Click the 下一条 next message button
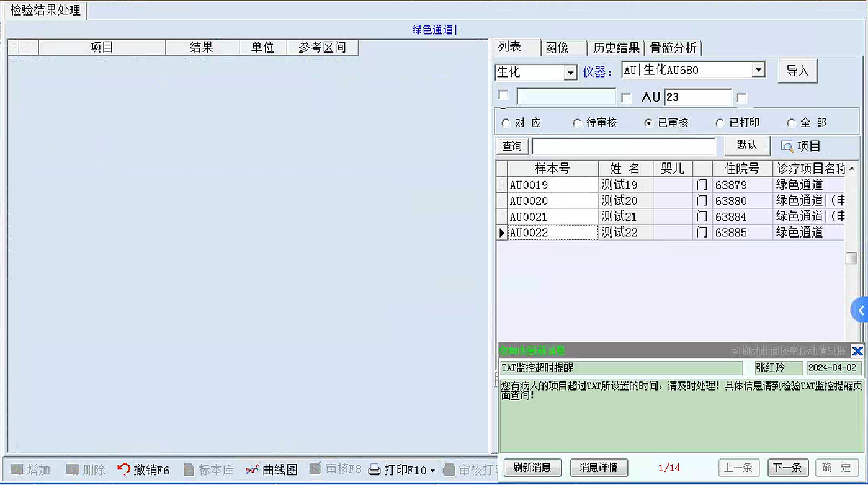Image resolution: width=868 pixels, height=485 pixels. tap(788, 468)
